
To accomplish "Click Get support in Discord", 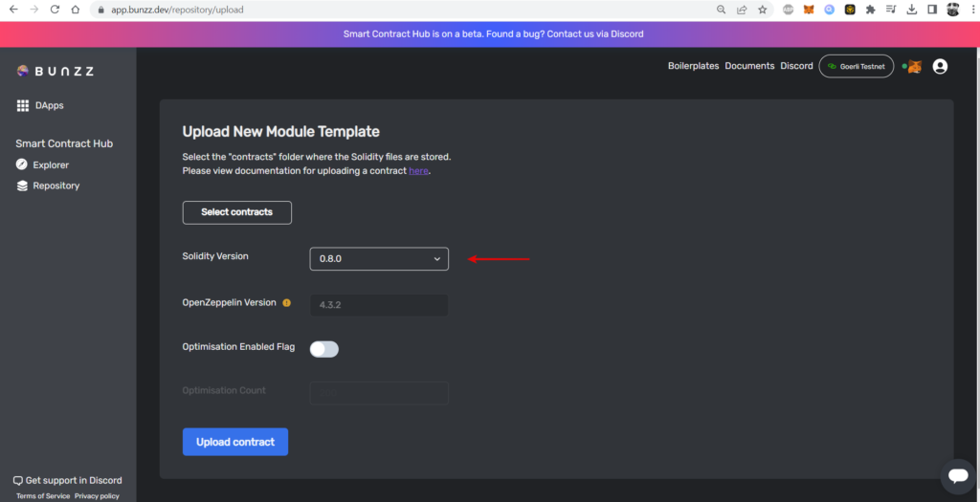I will 68,480.
